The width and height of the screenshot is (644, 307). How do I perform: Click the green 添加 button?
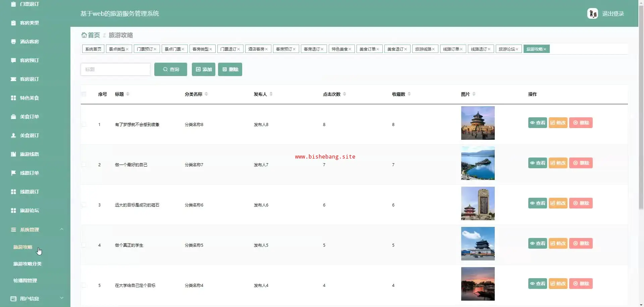pos(204,69)
